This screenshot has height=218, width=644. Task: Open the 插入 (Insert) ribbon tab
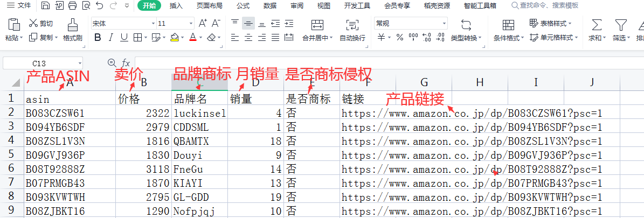click(x=176, y=6)
